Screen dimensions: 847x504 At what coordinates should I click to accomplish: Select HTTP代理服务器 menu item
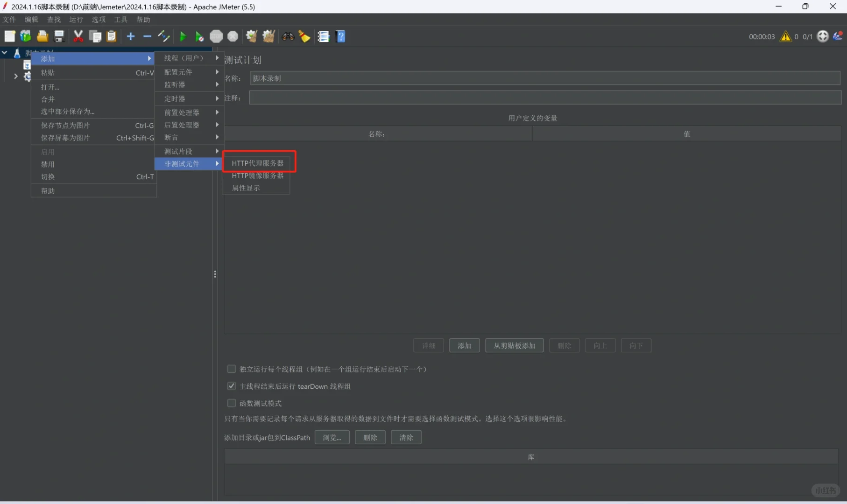257,163
